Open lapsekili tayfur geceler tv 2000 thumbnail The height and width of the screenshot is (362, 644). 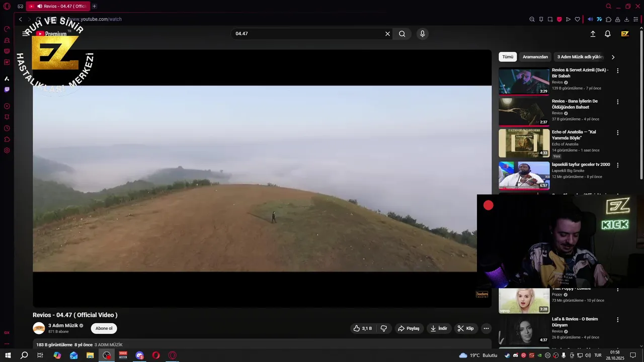pyautogui.click(x=524, y=175)
